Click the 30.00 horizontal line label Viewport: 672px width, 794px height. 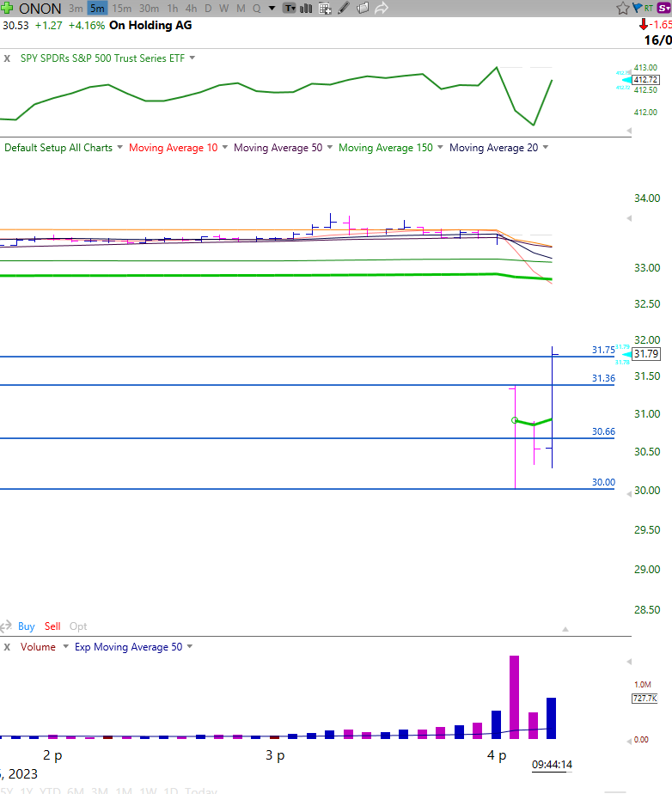click(x=603, y=482)
